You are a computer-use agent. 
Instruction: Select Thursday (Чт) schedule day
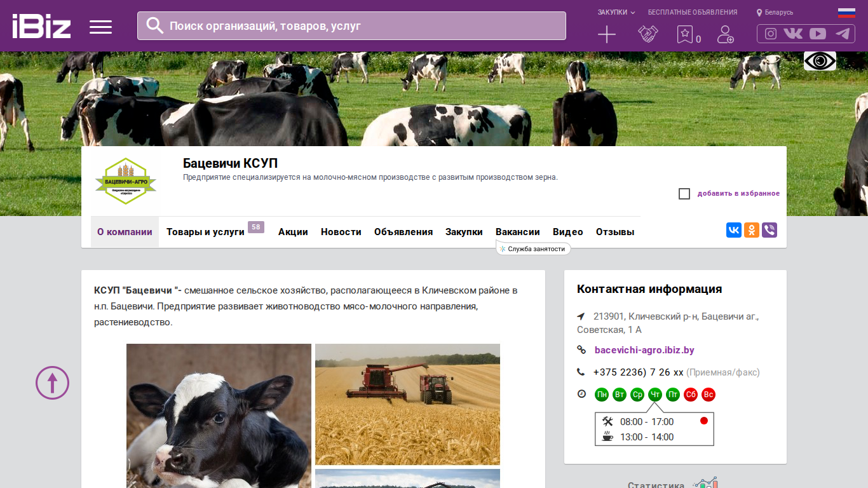pos(655,395)
